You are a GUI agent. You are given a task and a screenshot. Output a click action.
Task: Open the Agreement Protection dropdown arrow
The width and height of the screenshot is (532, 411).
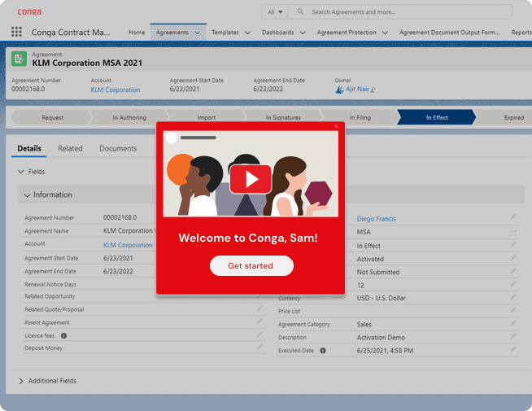click(x=385, y=33)
